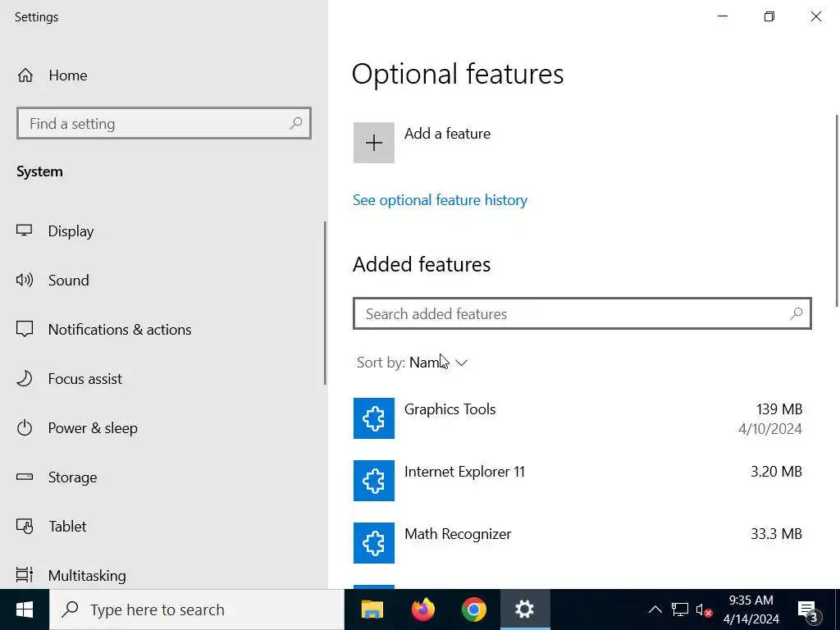Click the main pane vertical scrollbar
The image size is (840, 630).
click(837, 211)
